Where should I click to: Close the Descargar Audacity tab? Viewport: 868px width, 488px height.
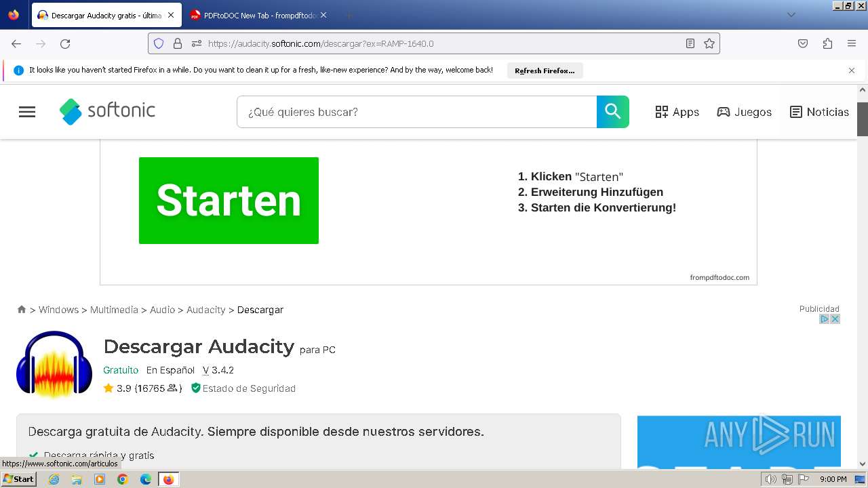pos(171,15)
